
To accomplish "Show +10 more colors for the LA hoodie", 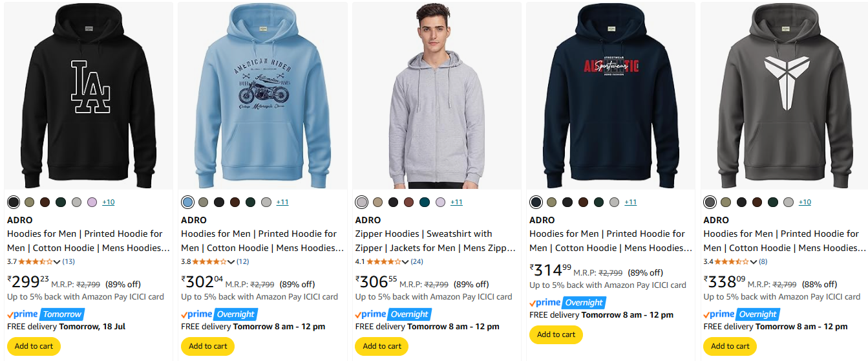I will point(108,202).
